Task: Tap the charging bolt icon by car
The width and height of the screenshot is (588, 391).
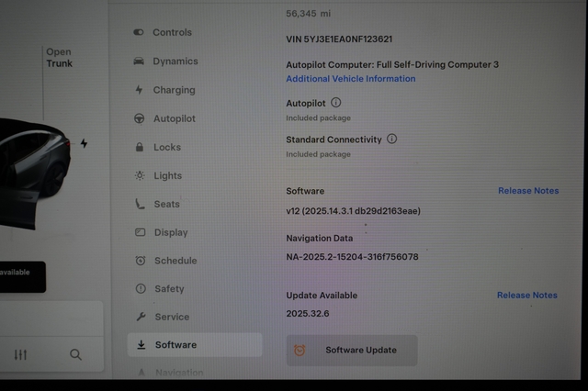Action: pos(84,143)
